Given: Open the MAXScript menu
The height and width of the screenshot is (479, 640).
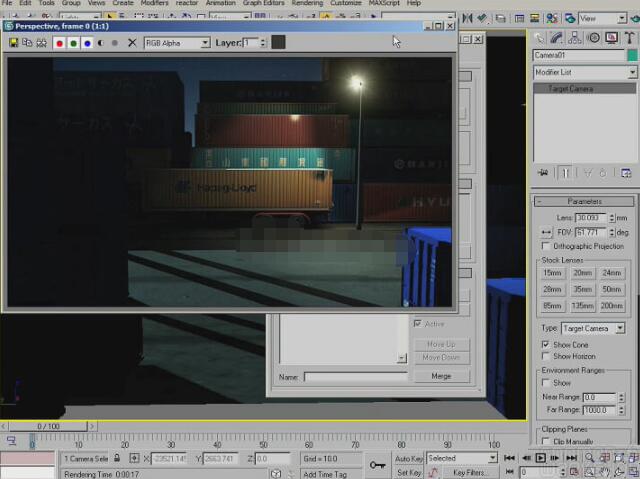Looking at the screenshot, I should [x=384, y=3].
